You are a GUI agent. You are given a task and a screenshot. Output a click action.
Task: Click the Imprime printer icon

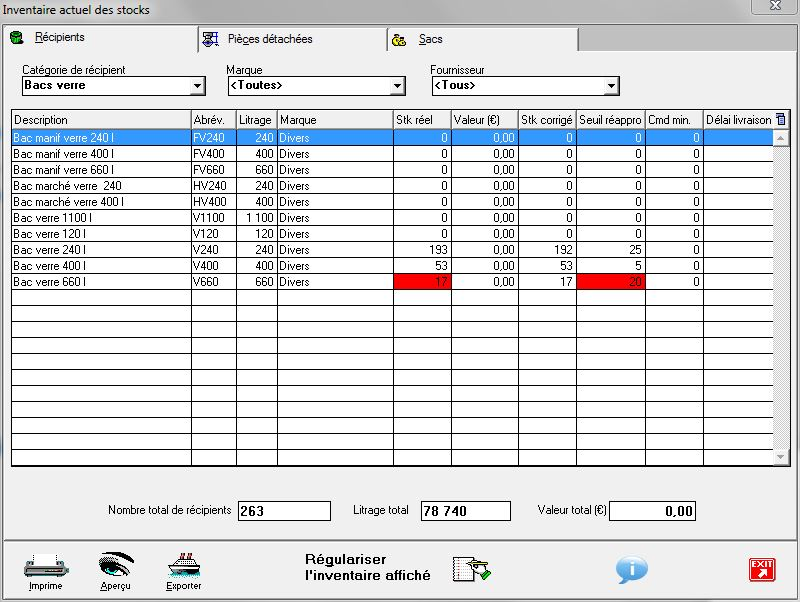click(45, 567)
